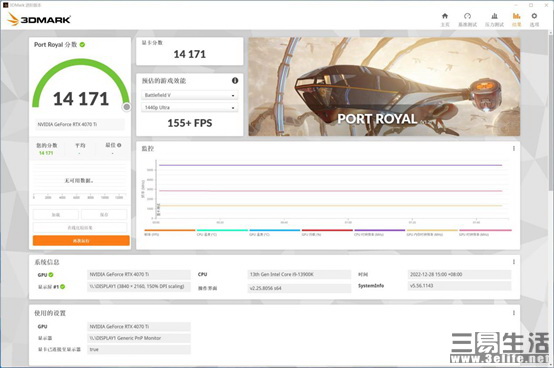Click the Port Royal benchmark banner image

(384, 87)
